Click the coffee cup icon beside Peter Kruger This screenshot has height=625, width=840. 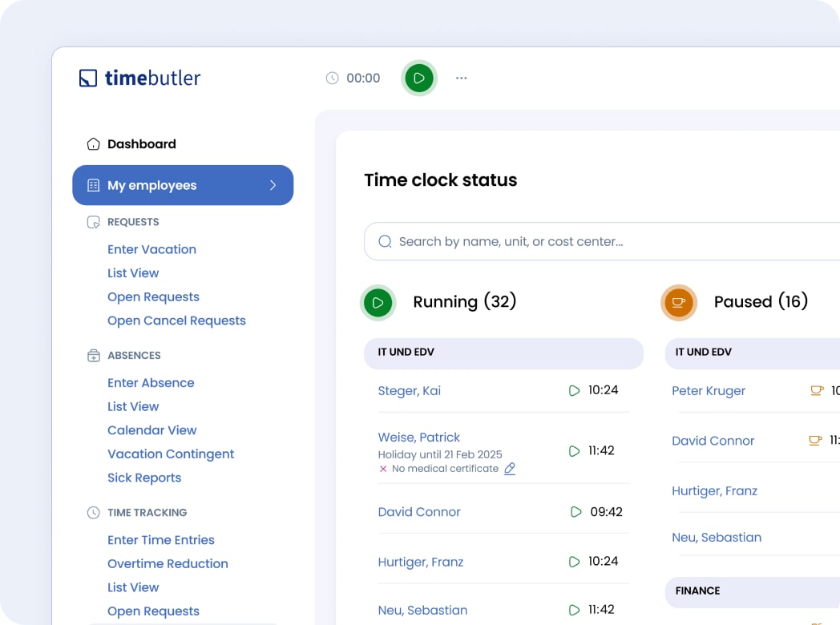coord(816,391)
